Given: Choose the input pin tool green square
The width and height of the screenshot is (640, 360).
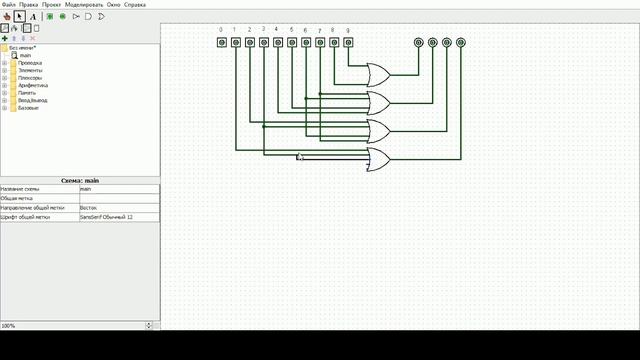Looking at the screenshot, I should [50, 17].
